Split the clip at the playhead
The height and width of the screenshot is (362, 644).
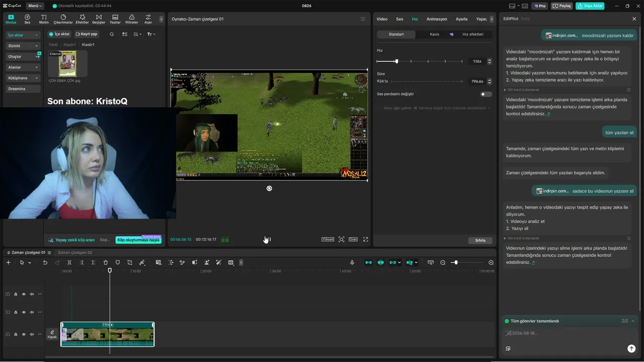(69, 262)
